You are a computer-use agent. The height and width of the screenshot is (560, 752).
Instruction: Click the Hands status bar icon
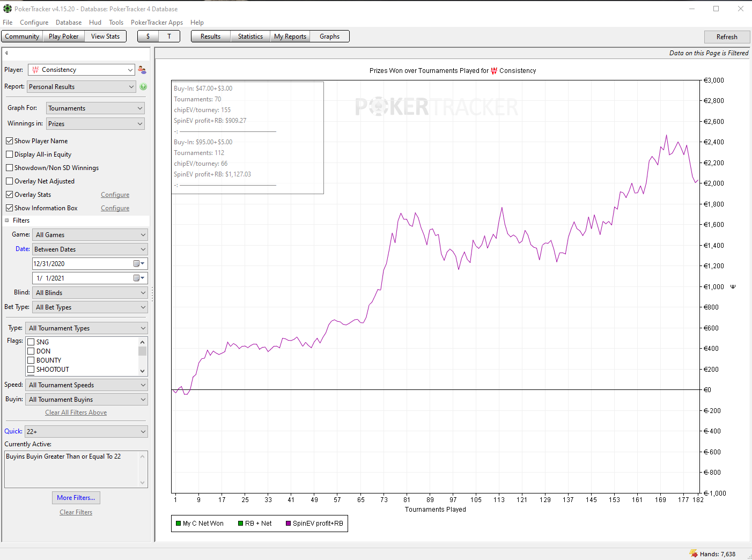pos(693,554)
